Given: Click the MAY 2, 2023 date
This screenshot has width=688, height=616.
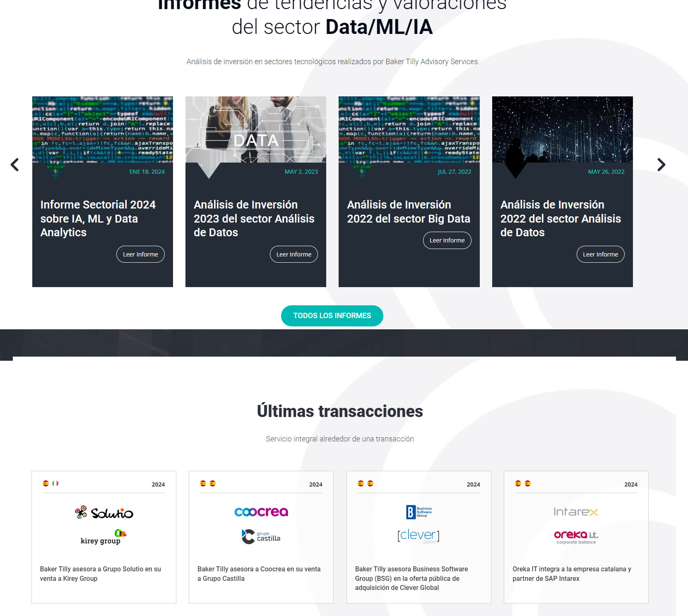Looking at the screenshot, I should 301,172.
